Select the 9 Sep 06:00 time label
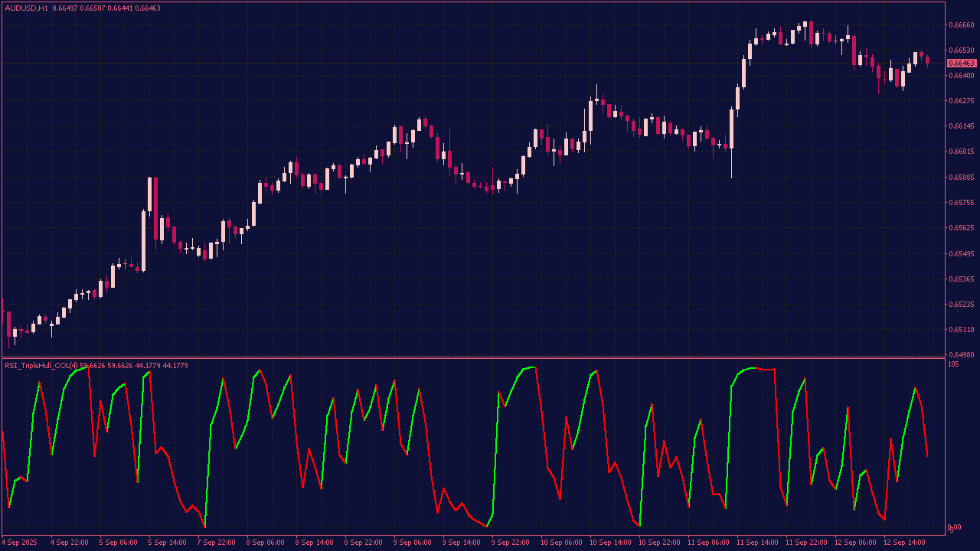 click(413, 543)
